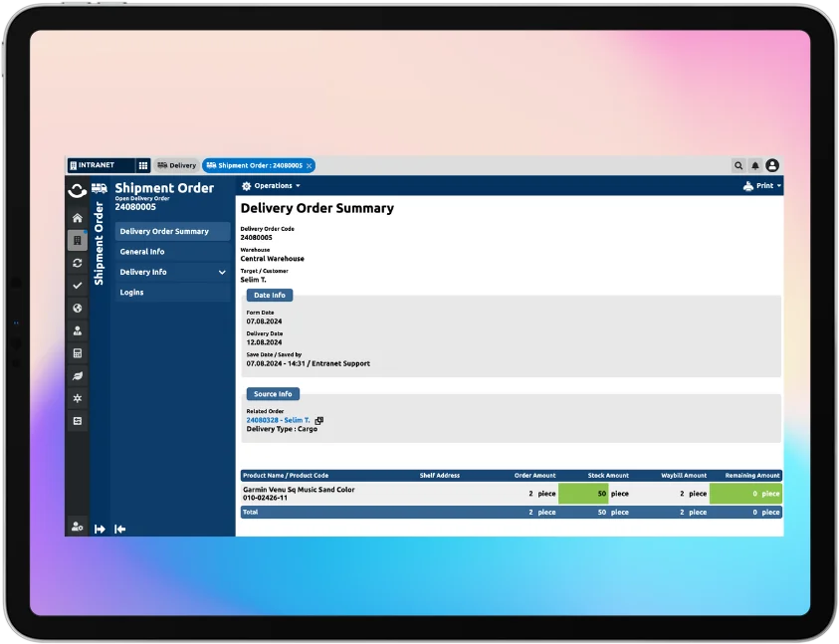Click the home icon in the sidebar
The height and width of the screenshot is (644, 839).
[x=78, y=218]
